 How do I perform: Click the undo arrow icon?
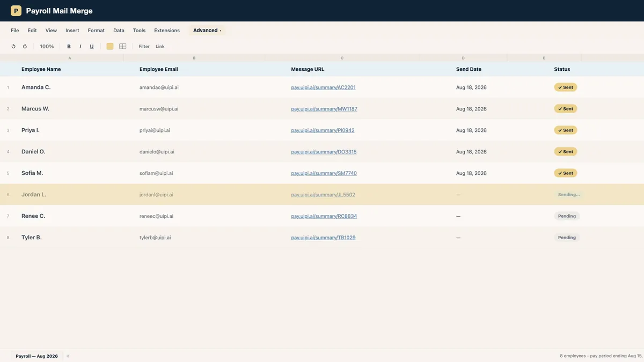[13, 47]
